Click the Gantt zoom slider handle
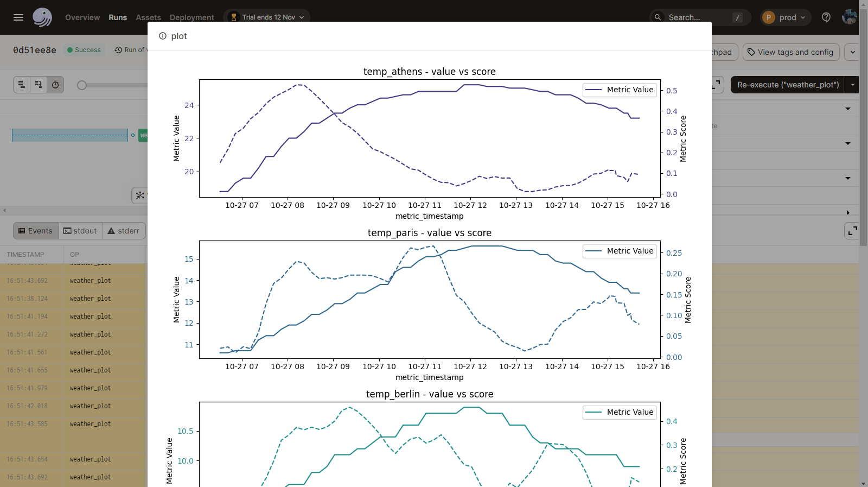The image size is (868, 487). tap(82, 85)
